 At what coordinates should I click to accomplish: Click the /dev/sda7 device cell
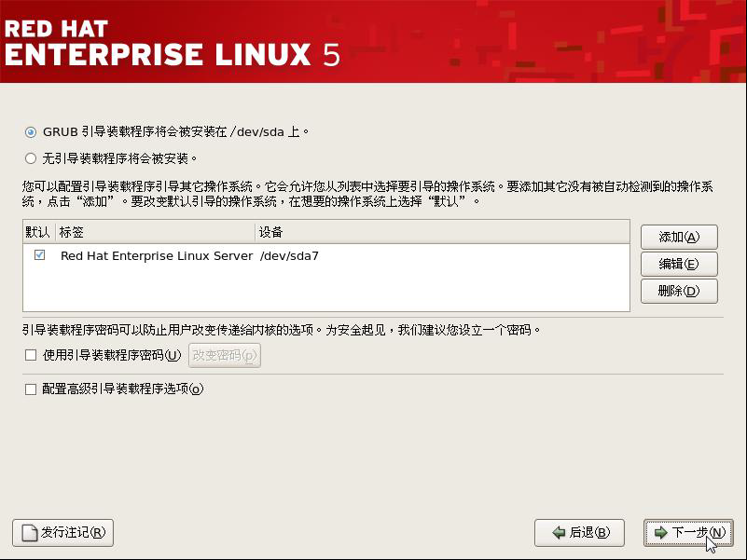[x=289, y=255]
